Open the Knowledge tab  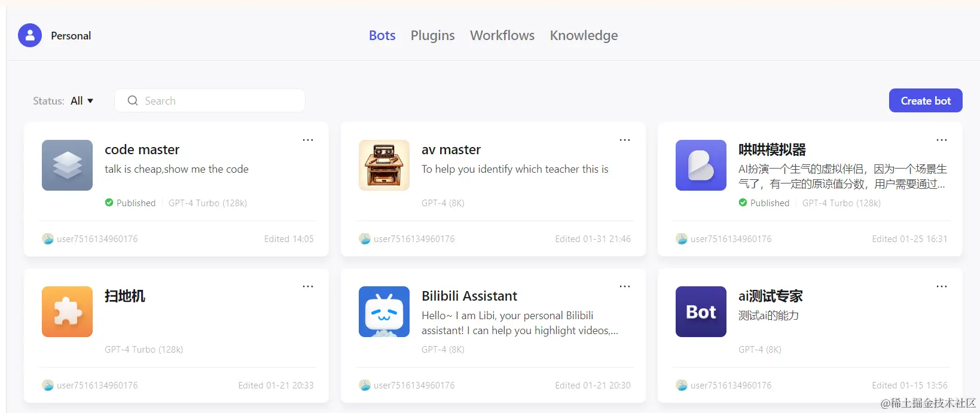click(584, 35)
